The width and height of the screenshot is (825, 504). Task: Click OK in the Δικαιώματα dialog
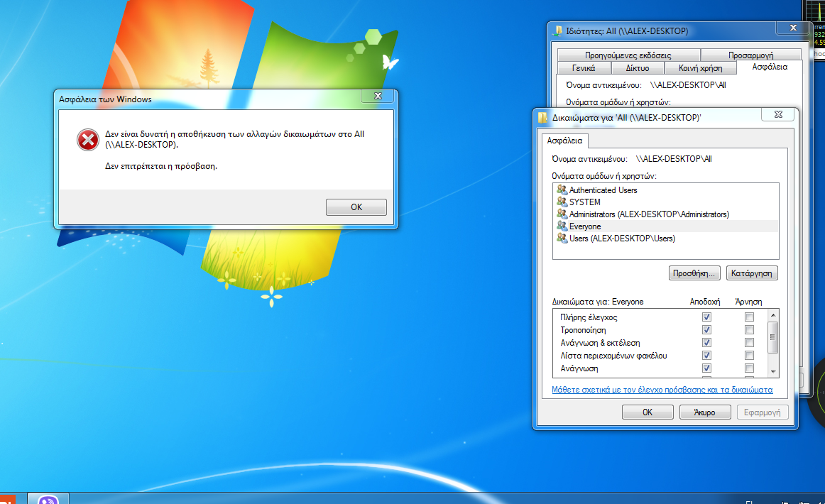click(x=648, y=412)
